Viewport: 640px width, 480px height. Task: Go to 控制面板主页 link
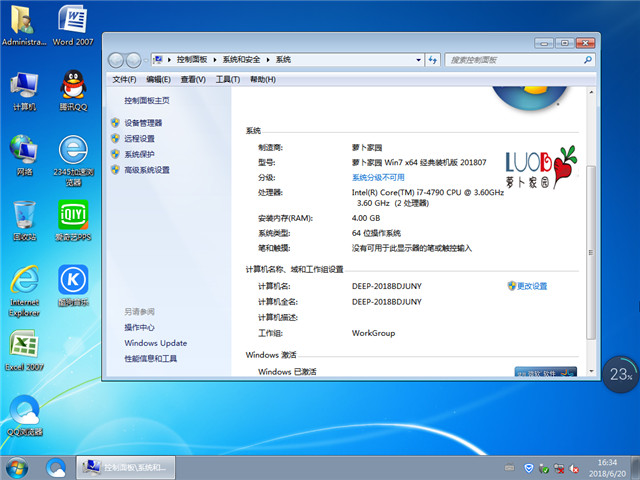click(x=147, y=100)
